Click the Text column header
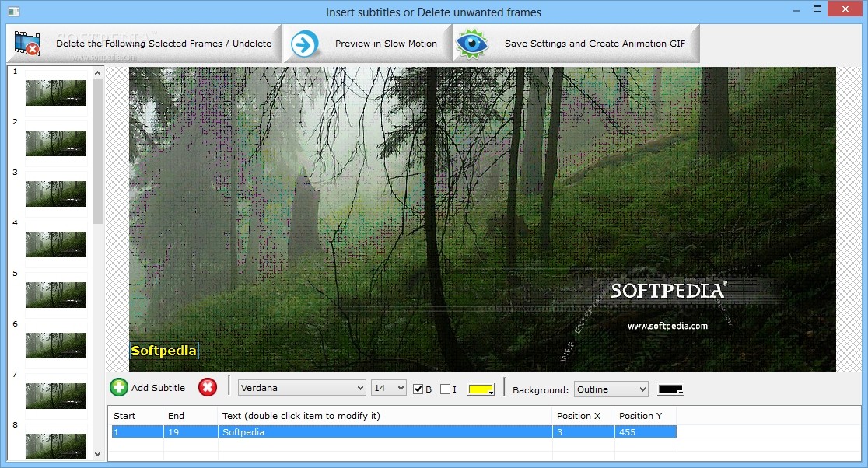868x468 pixels. 385,415
